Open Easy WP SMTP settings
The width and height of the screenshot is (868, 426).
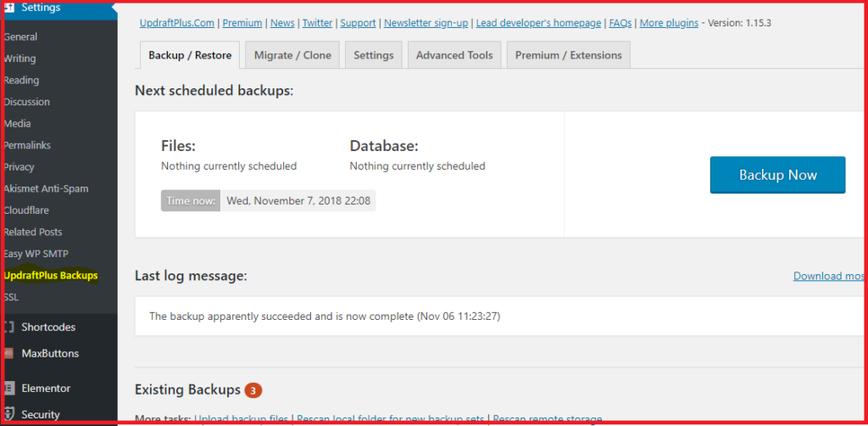coord(36,254)
